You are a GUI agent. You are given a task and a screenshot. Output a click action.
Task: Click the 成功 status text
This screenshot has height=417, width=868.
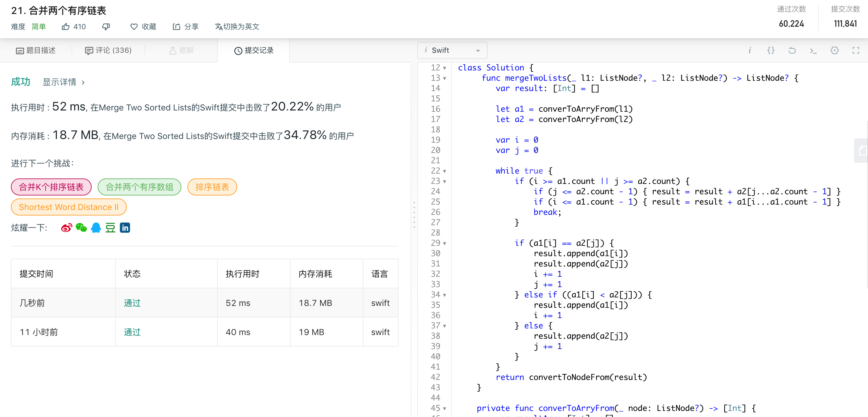21,82
